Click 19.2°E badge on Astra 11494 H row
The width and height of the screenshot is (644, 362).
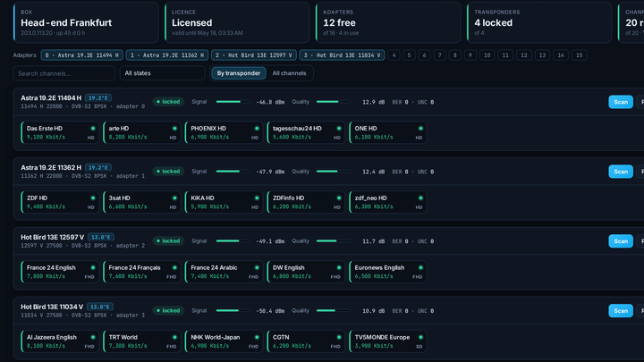98,98
